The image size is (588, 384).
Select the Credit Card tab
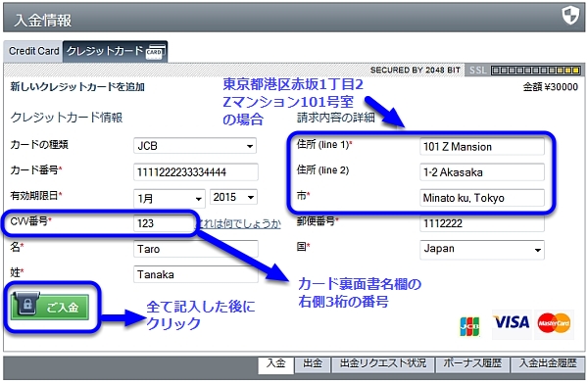point(33,51)
